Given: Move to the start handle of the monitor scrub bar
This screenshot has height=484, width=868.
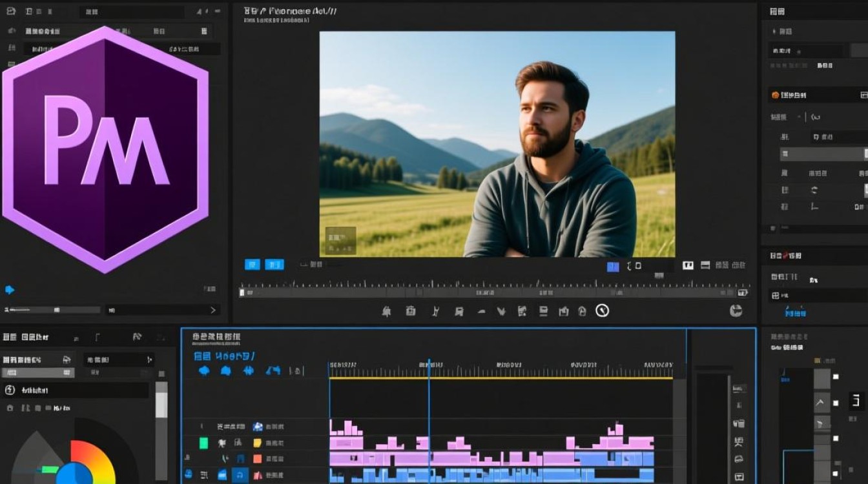Looking at the screenshot, I should (x=242, y=292).
